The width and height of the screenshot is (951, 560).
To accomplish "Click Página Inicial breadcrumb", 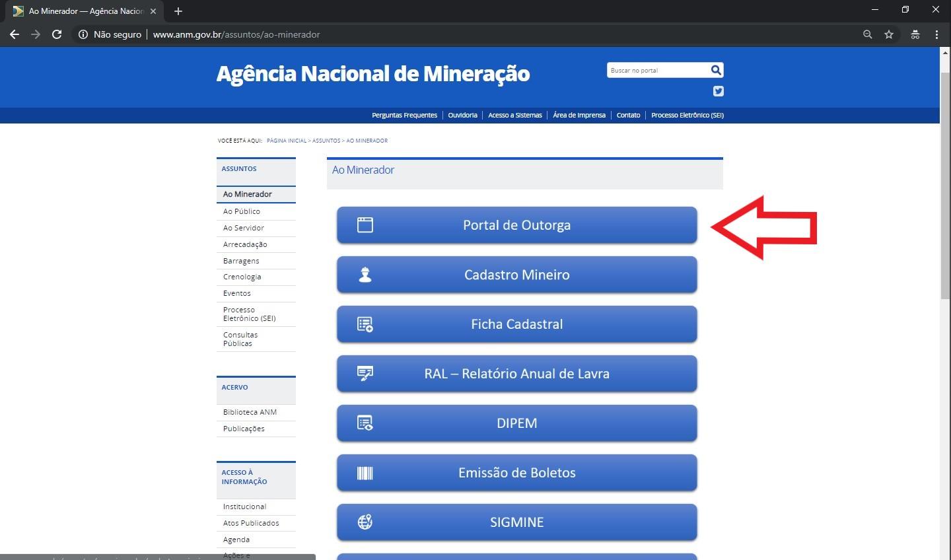I will (x=287, y=141).
